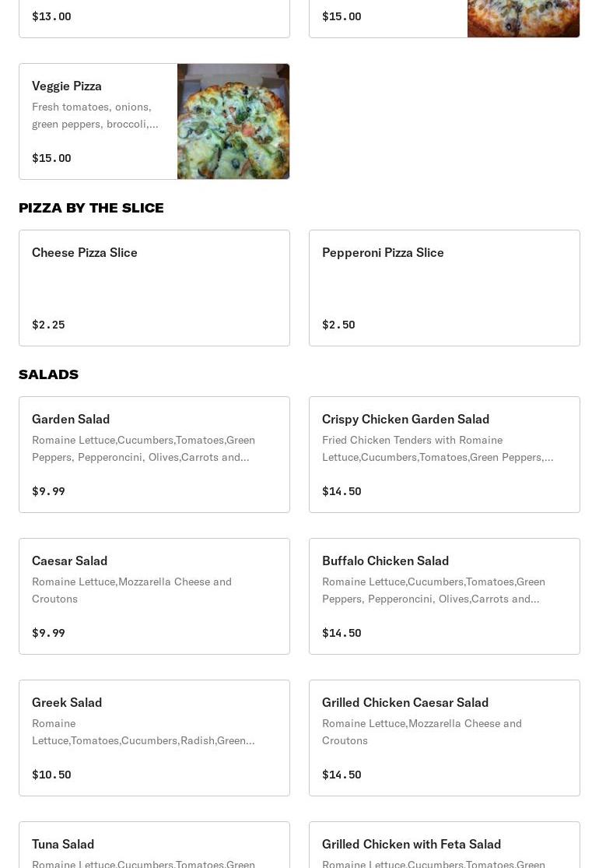Click the Salads section heading
The height and width of the screenshot is (868, 599).
coord(48,374)
